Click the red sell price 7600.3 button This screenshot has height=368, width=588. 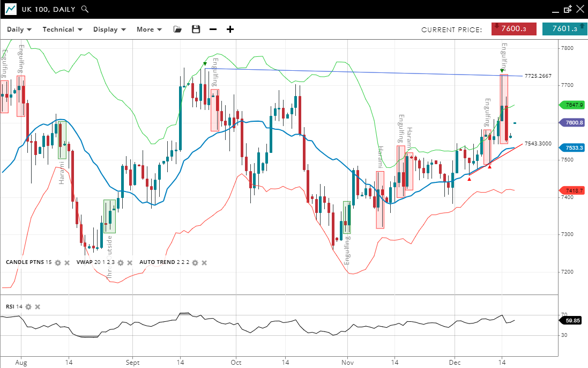click(x=513, y=29)
